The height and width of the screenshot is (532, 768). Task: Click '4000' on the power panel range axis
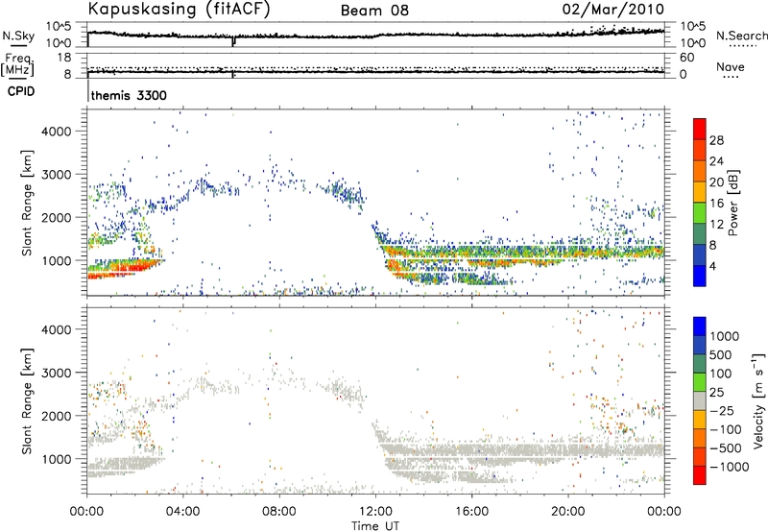(57, 132)
